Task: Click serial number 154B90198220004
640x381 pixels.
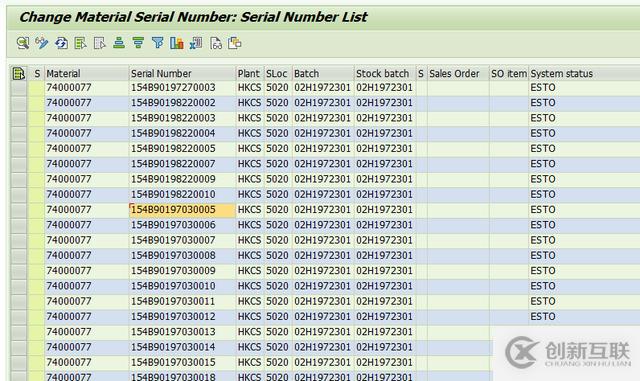Action: pyautogui.click(x=173, y=134)
